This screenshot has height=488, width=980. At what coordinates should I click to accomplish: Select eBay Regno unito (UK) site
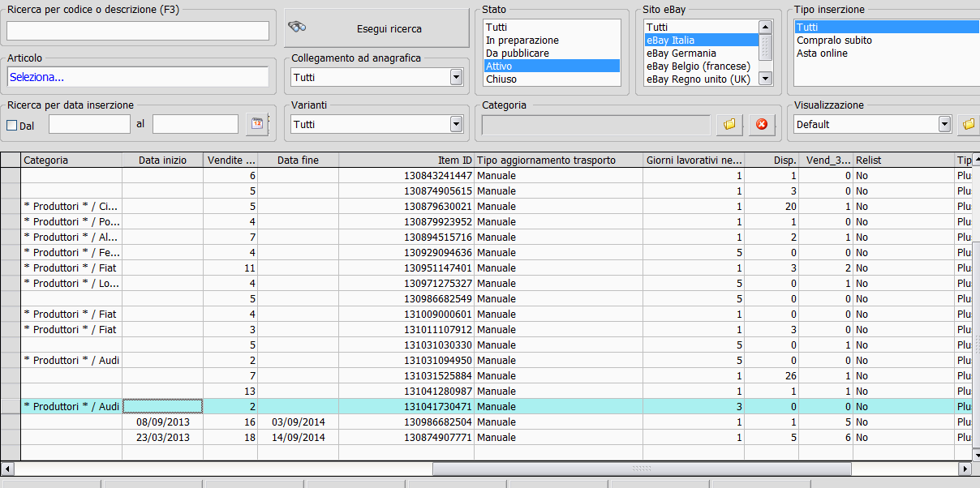[x=701, y=79]
